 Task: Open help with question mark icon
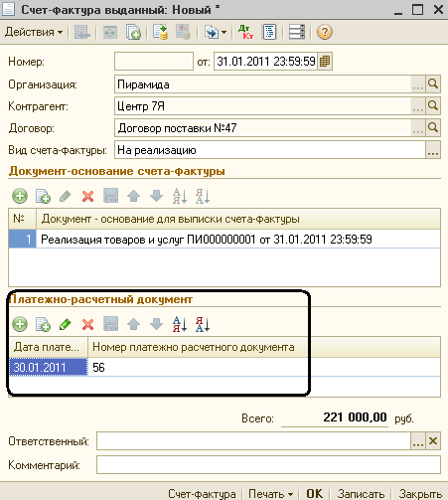pos(325,32)
